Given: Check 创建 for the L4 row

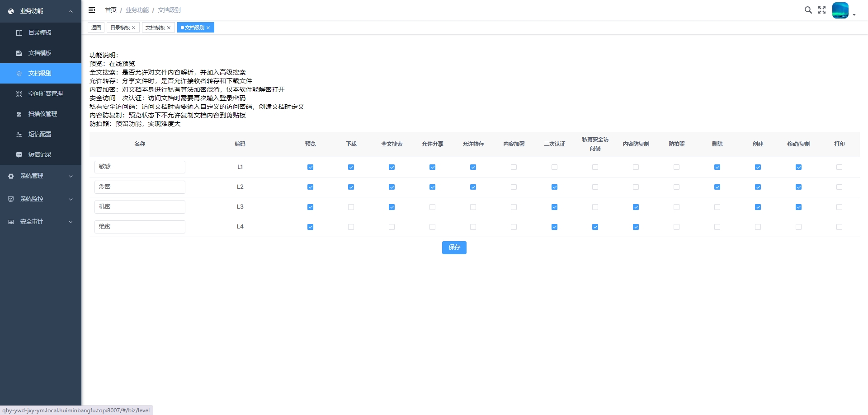Looking at the screenshot, I should coord(758,227).
